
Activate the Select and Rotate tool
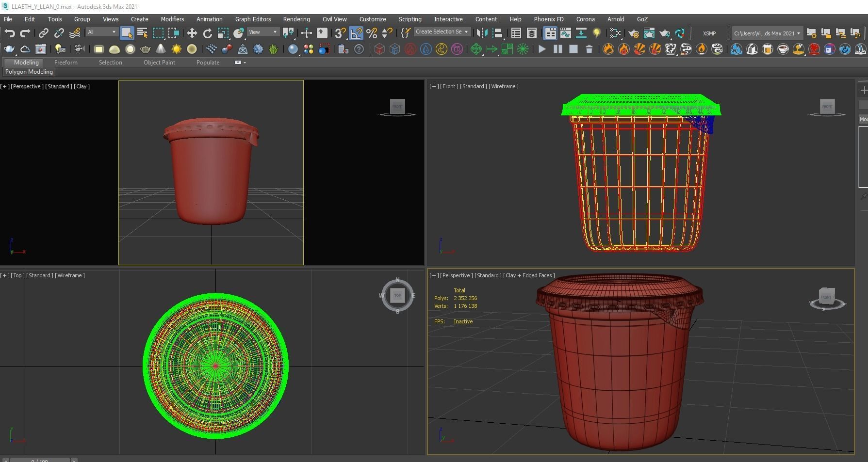208,33
